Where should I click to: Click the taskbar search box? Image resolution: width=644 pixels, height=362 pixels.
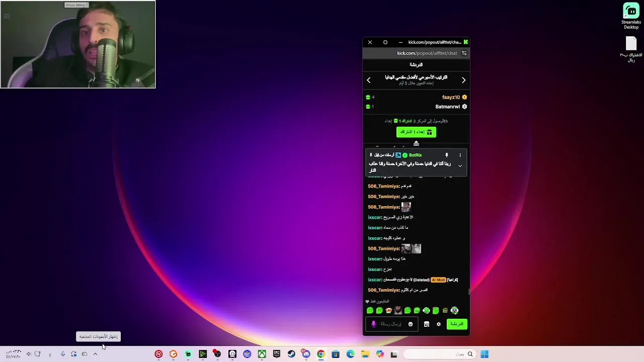click(439, 354)
